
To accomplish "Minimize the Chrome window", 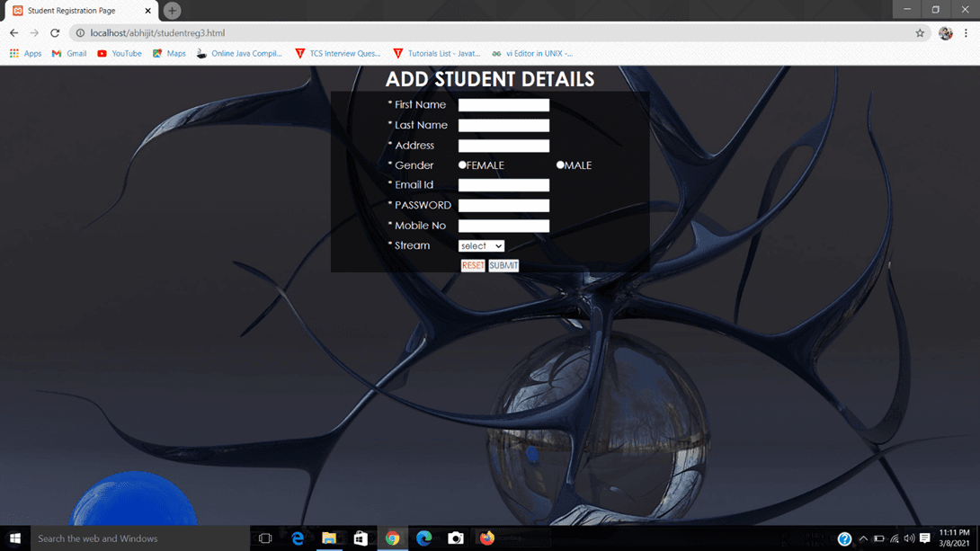I will tap(907, 9).
